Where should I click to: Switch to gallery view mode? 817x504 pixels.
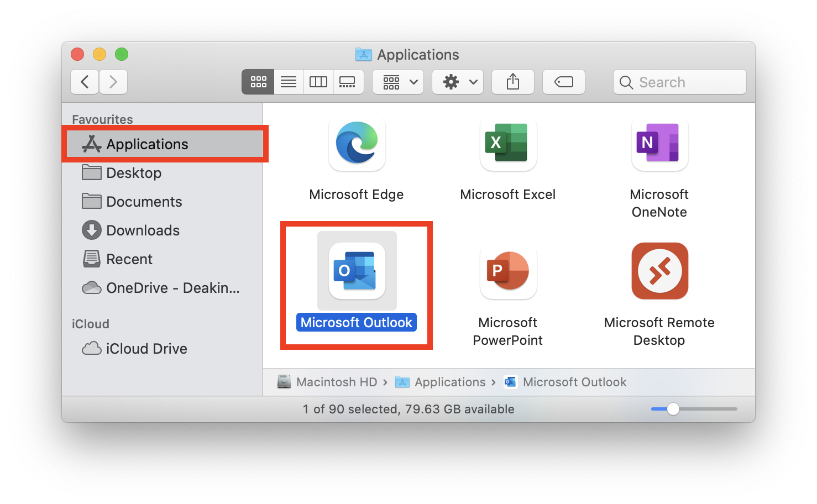point(348,82)
